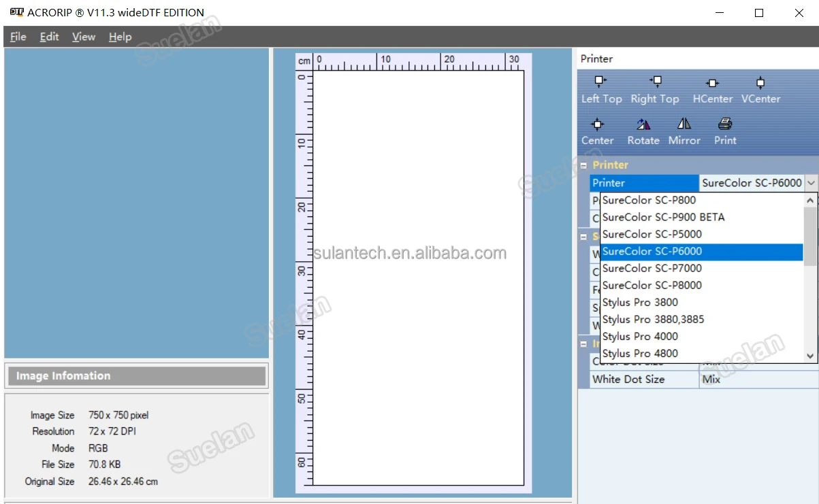
Task: Rotate the image using Rotate icon
Action: (x=643, y=124)
